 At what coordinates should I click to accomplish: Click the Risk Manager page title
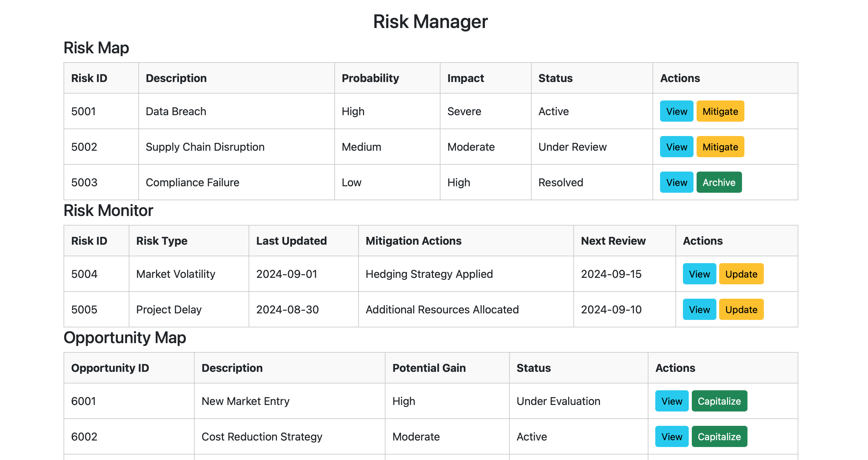click(430, 22)
